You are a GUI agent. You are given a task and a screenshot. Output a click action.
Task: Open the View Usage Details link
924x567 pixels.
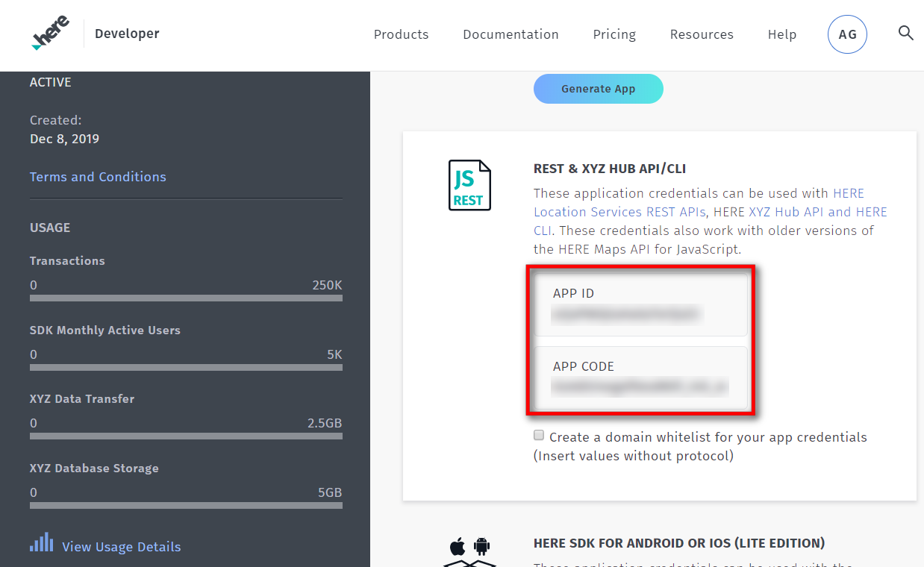coord(121,547)
